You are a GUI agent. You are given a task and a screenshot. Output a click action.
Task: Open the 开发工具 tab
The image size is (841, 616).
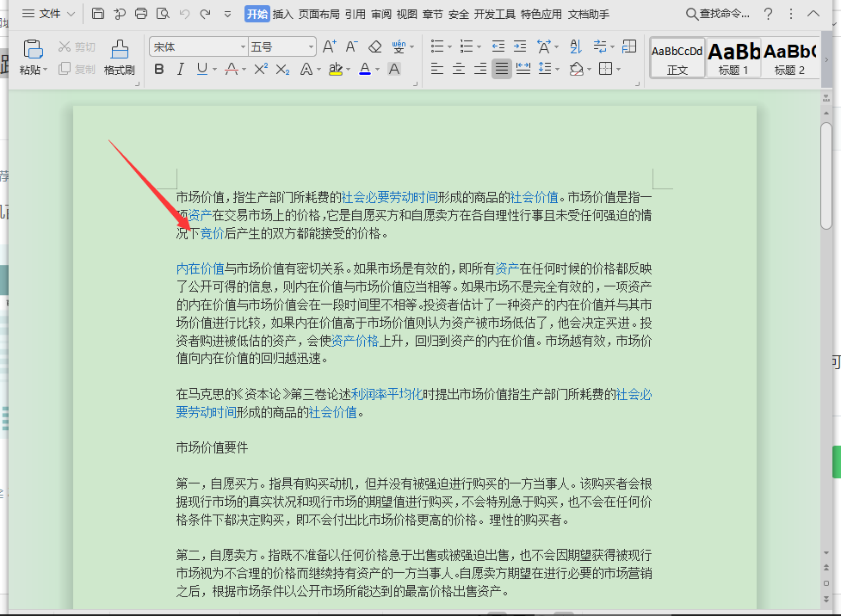pyautogui.click(x=494, y=14)
